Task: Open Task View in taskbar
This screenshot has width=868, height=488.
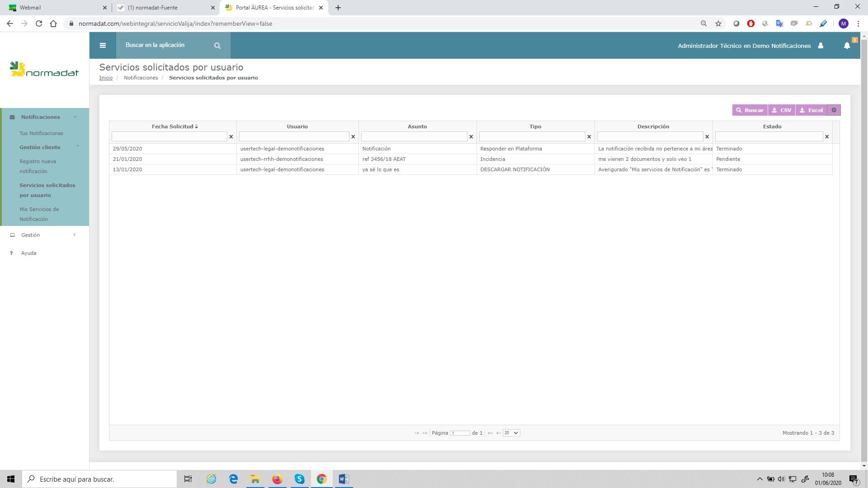Action: tap(188, 479)
